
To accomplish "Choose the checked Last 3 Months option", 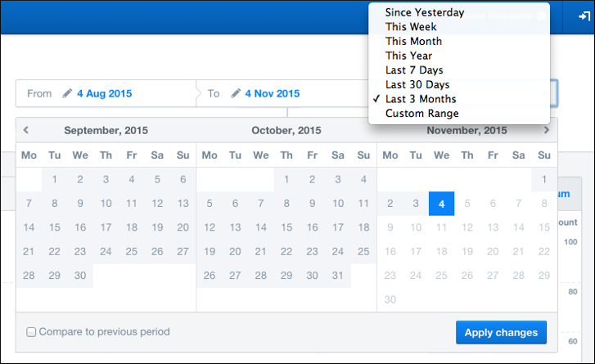I will [421, 99].
